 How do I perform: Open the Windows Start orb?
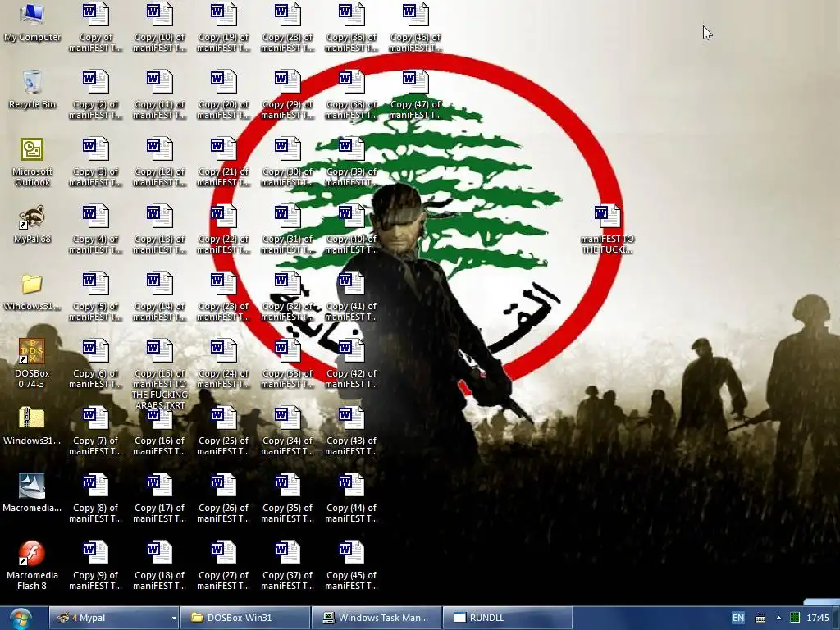pyautogui.click(x=20, y=619)
